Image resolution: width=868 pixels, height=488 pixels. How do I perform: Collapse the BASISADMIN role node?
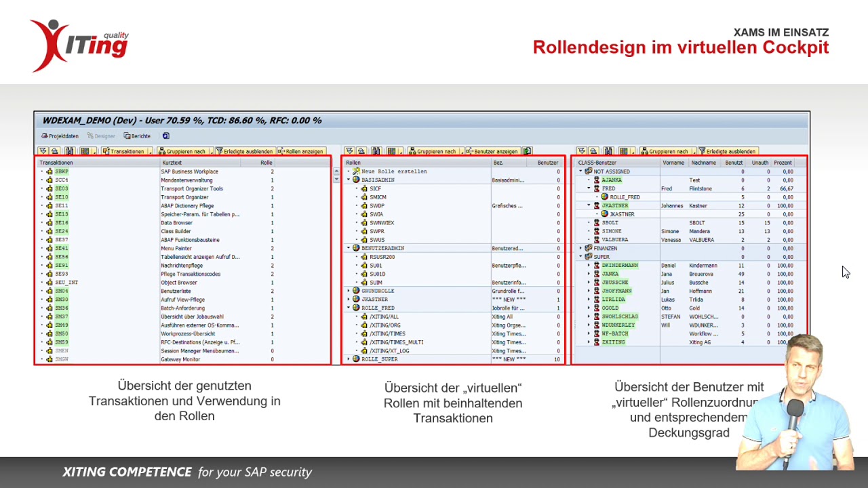(349, 180)
